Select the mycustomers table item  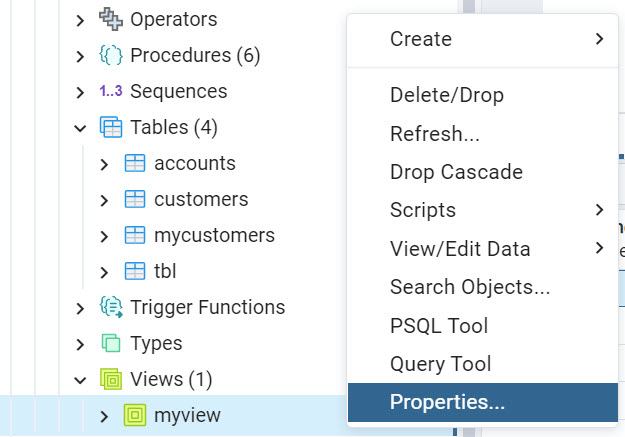click(214, 235)
